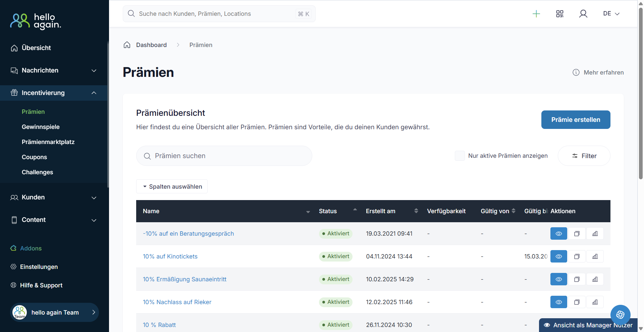The image size is (644, 332).
Task: Open the Spalten auswählen dropdown
Action: (172, 187)
